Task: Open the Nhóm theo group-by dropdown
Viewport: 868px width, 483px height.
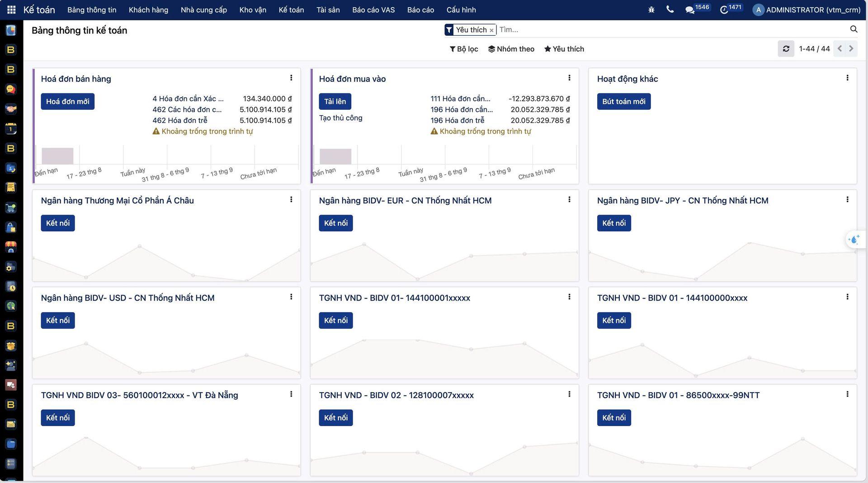Action: point(511,49)
